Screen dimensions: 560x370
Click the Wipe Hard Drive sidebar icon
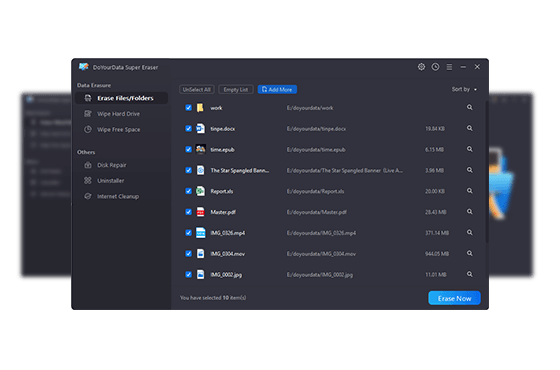[x=88, y=114]
